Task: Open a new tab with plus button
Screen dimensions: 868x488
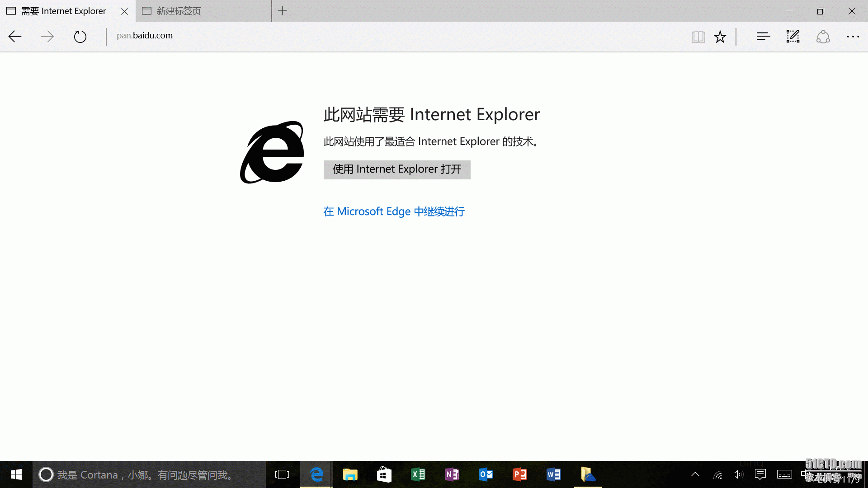Action: tap(282, 11)
